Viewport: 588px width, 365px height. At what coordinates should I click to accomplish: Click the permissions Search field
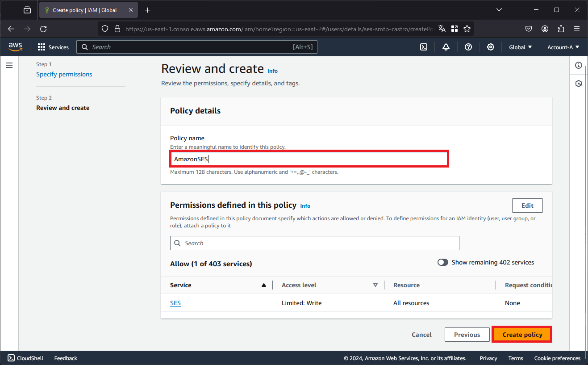tap(315, 243)
